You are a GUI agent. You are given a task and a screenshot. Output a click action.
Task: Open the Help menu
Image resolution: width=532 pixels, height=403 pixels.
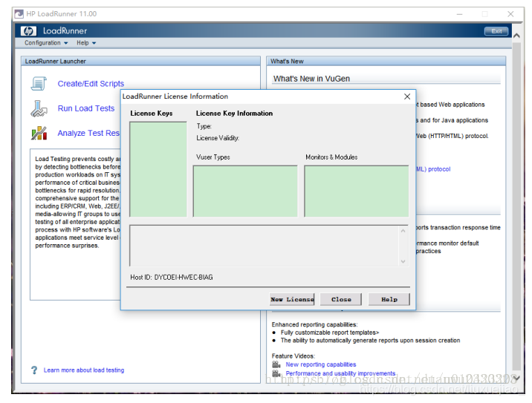[86, 43]
